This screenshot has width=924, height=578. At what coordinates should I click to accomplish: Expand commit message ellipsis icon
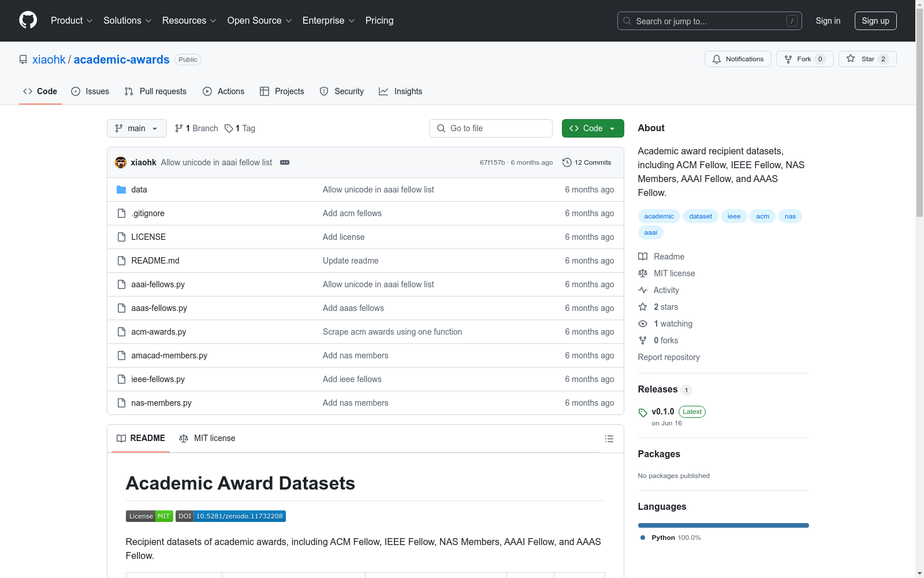click(x=285, y=162)
